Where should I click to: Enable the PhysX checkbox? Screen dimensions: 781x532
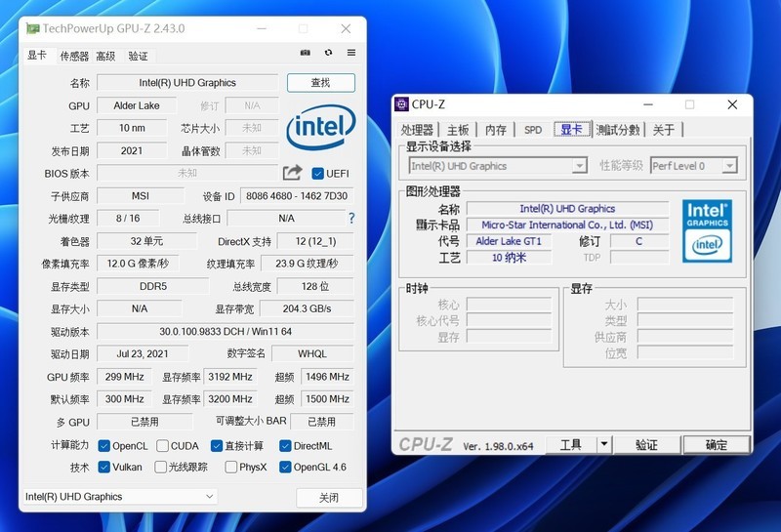click(231, 467)
